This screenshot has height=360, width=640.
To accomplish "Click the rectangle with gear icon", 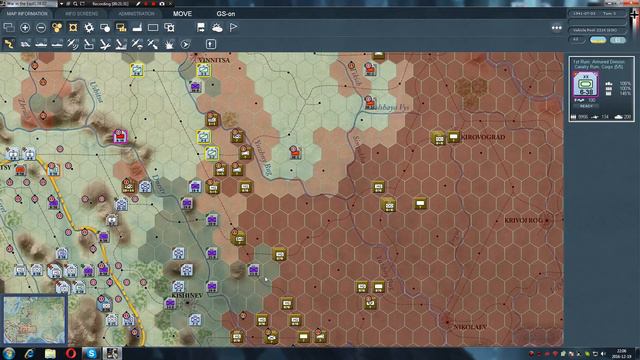I will [169, 28].
